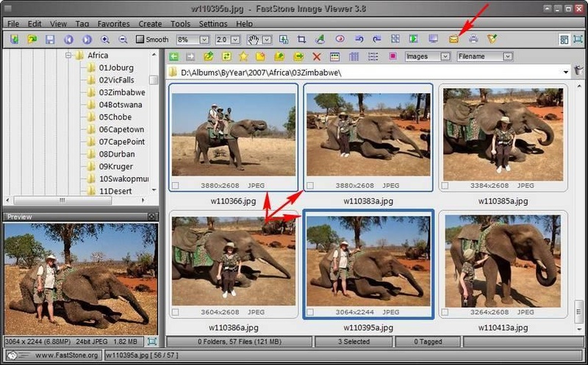
Task: Tick the checkbox on w110413a.jpg thumbnail
Action: 445,312
